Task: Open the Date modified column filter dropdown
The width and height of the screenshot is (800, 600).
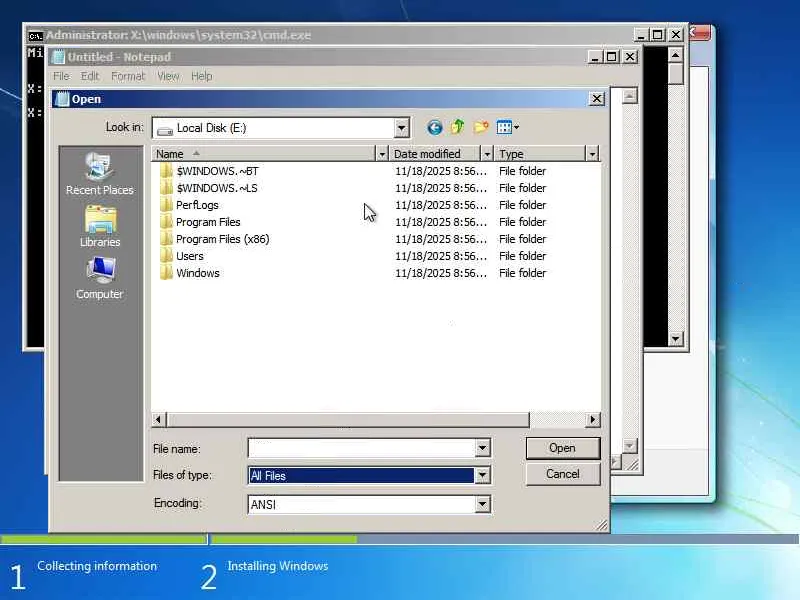Action: [x=487, y=154]
